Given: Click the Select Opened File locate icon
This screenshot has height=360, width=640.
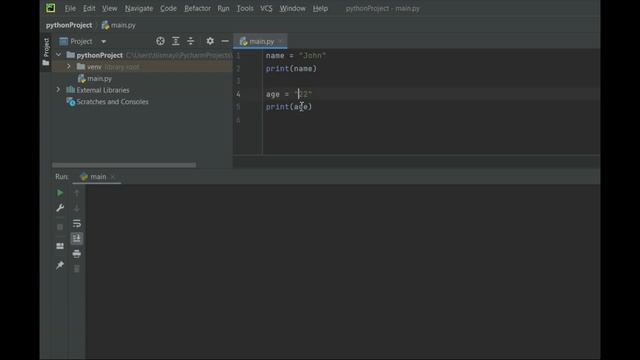Looking at the screenshot, I should [160, 41].
